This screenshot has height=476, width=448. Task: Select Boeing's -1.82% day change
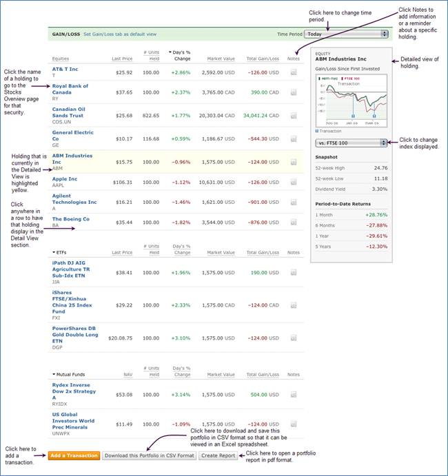181,223
